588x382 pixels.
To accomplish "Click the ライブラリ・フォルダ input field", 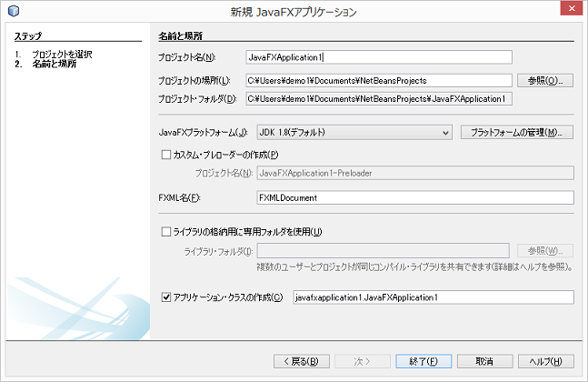I will coord(383,251).
